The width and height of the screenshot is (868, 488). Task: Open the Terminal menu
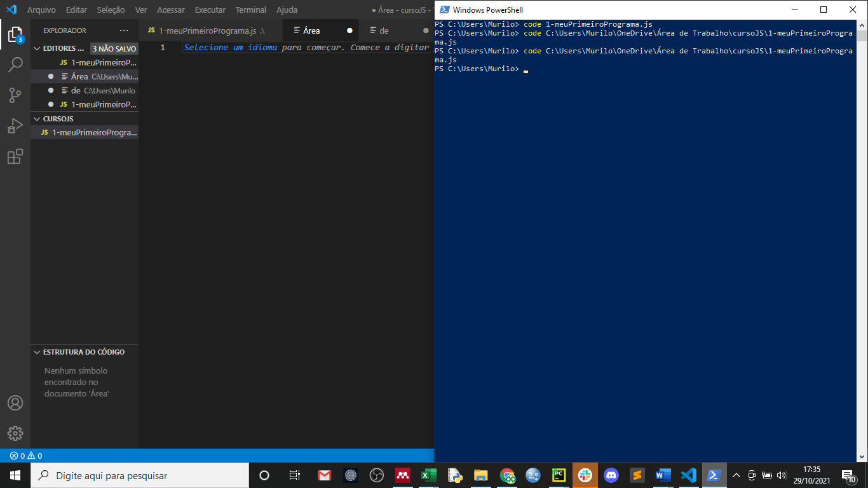(x=251, y=10)
